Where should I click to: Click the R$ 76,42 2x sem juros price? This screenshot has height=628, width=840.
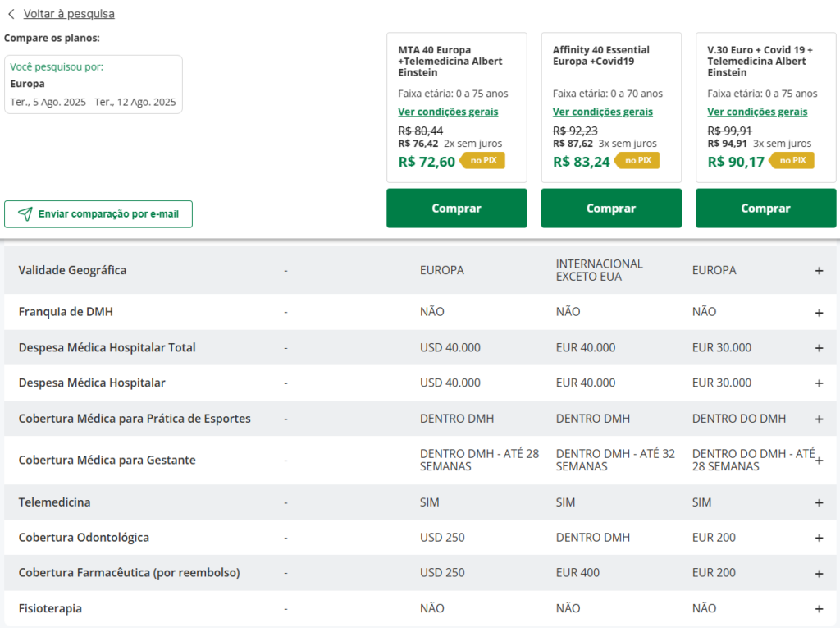[450, 144]
